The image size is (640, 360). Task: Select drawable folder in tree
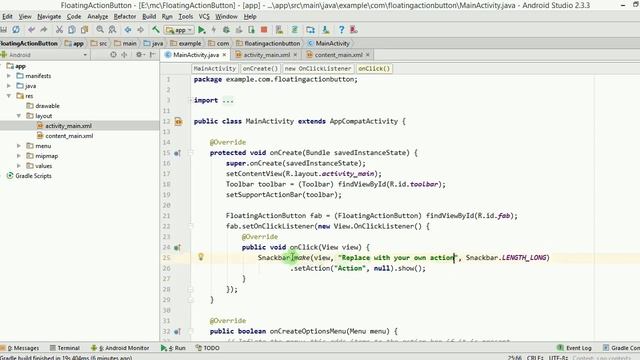tap(43, 106)
